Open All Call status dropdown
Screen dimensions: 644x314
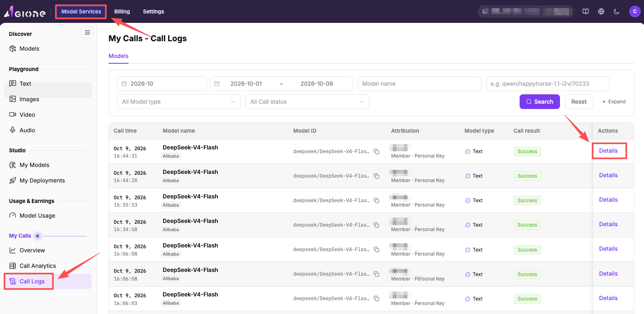click(x=307, y=102)
